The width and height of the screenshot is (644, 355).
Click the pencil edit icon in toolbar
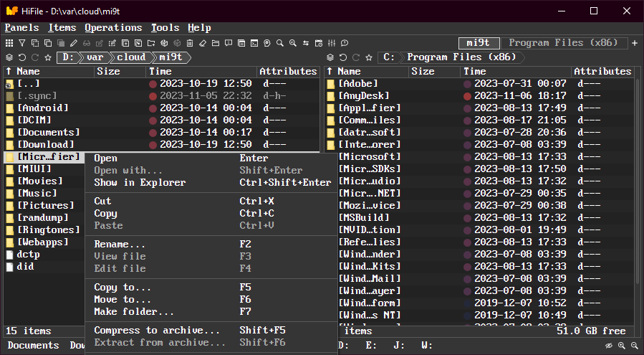(73, 43)
